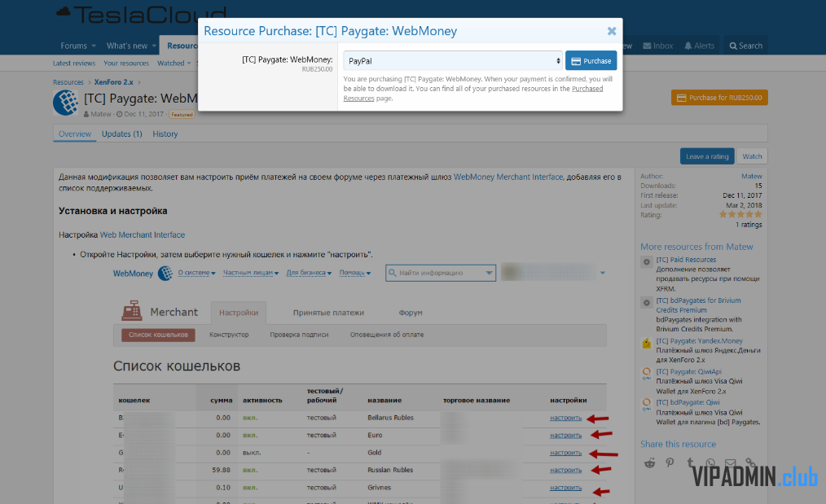The height and width of the screenshot is (504, 826).
Task: Open [TC] bdPaygate: Qiwi link
Action: click(x=688, y=402)
